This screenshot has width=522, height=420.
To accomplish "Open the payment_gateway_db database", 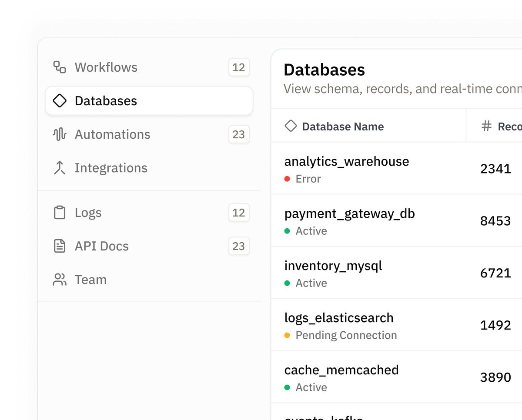I will pos(349,214).
